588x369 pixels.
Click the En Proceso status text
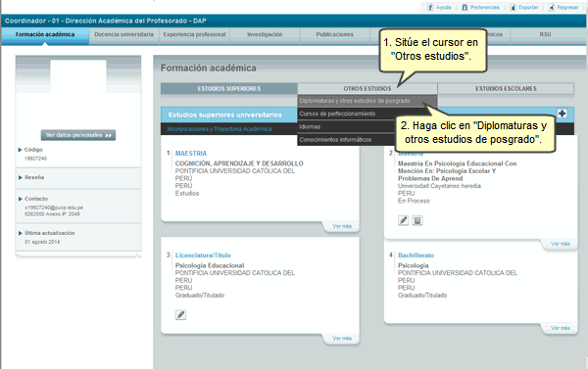(414, 201)
